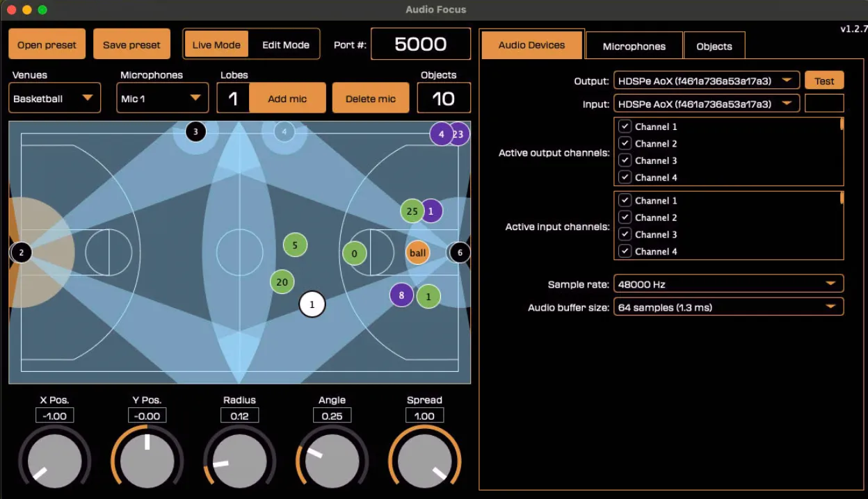Screen dimensions: 868x499
Task: Select microphone marker 2 on the left sideline
Action: pyautogui.click(x=21, y=252)
